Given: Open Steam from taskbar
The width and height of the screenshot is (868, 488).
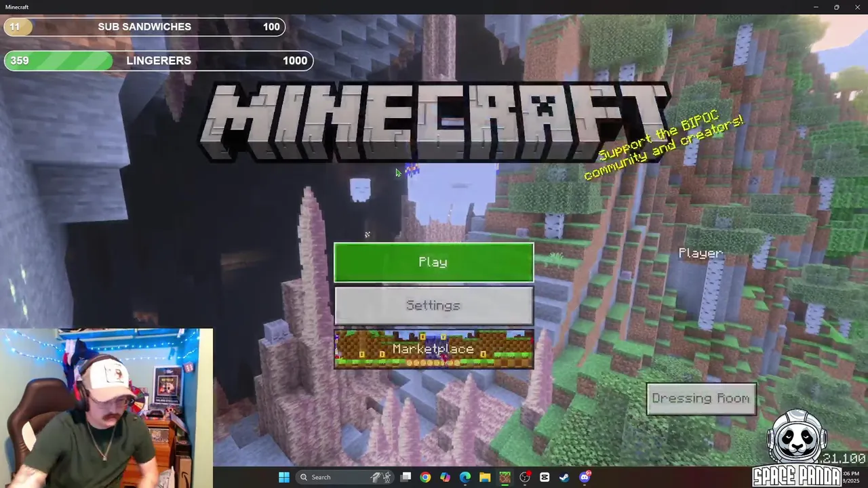Looking at the screenshot, I should coord(564,477).
